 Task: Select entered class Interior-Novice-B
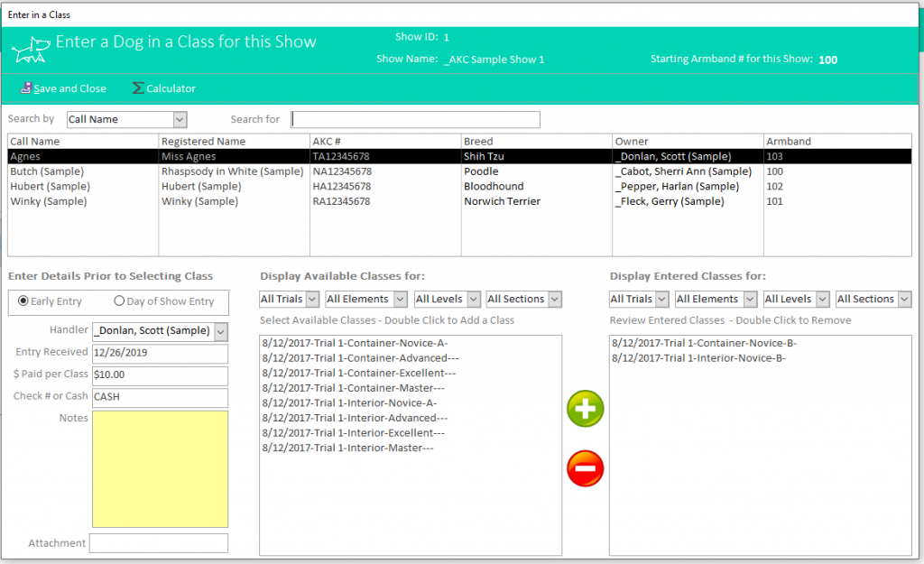(699, 358)
